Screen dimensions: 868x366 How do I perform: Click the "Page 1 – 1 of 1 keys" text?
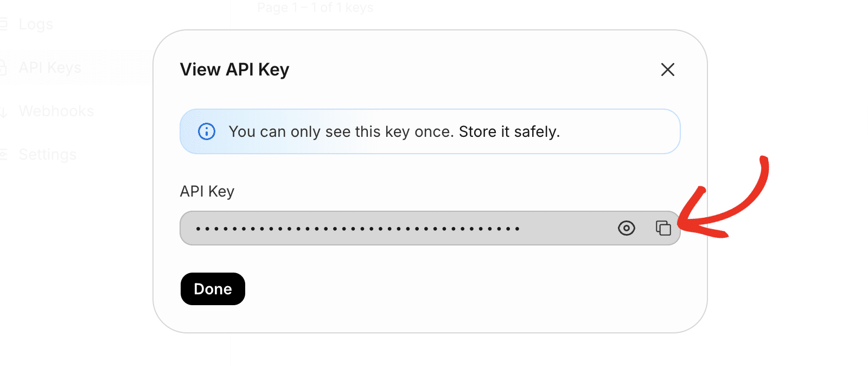(x=315, y=8)
